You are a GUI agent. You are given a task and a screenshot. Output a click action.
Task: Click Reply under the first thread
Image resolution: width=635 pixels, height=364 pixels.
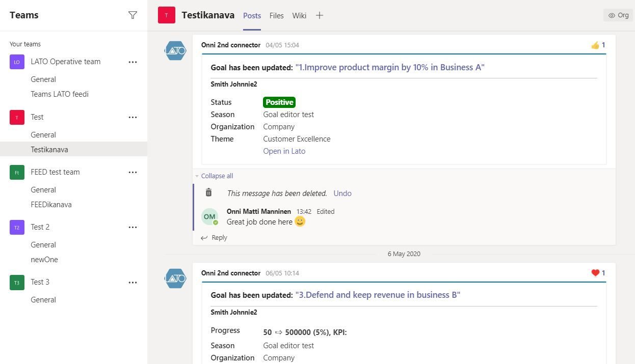click(219, 238)
